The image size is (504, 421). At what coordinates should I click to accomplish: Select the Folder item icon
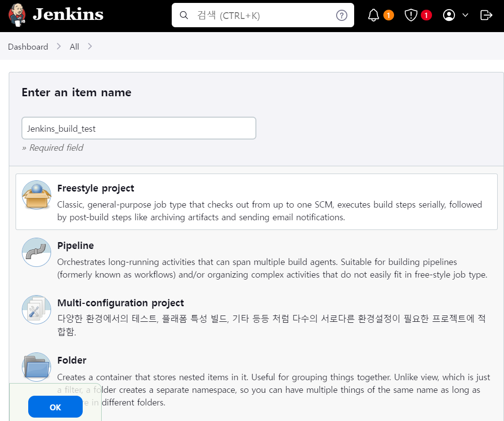(x=36, y=367)
